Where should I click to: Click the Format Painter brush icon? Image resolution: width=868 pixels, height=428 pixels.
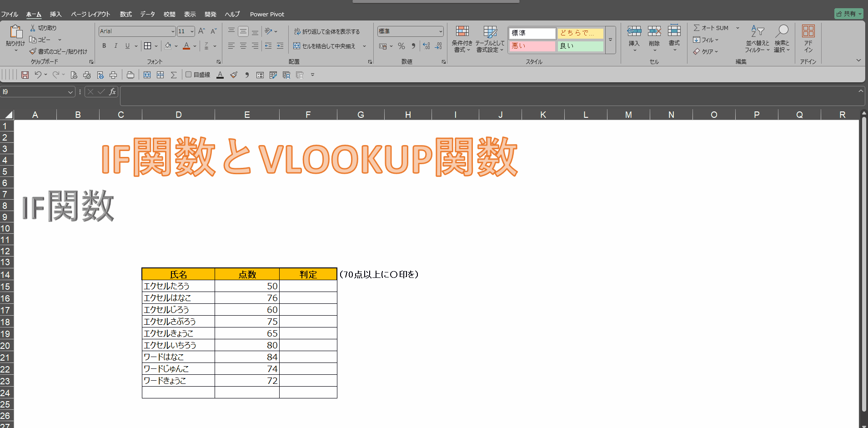(33, 51)
